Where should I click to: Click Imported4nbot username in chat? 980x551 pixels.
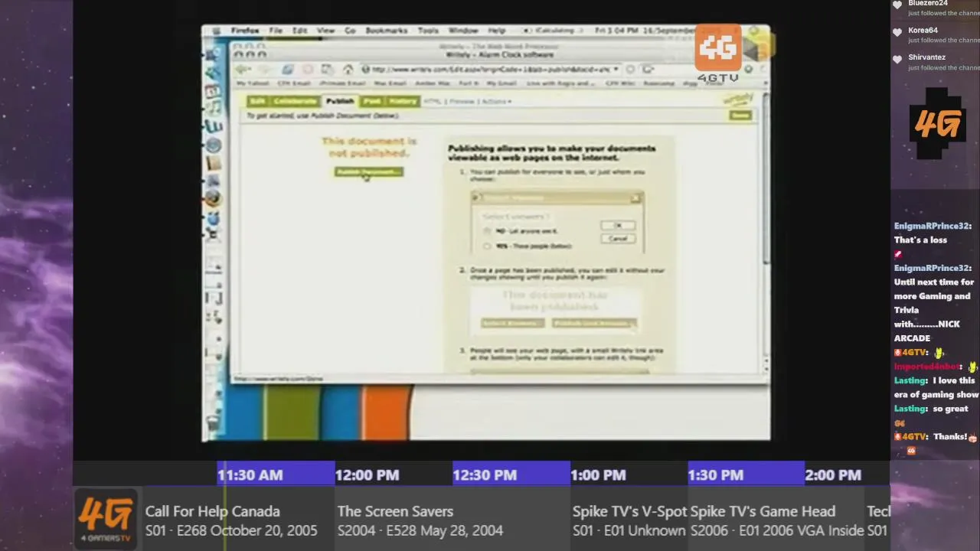928,367
